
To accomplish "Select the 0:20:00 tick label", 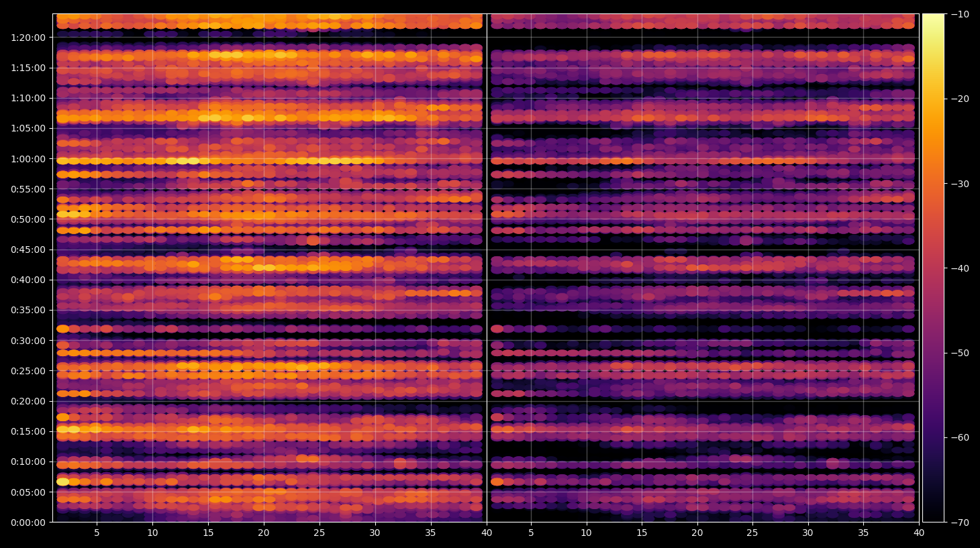I will click(x=28, y=401).
